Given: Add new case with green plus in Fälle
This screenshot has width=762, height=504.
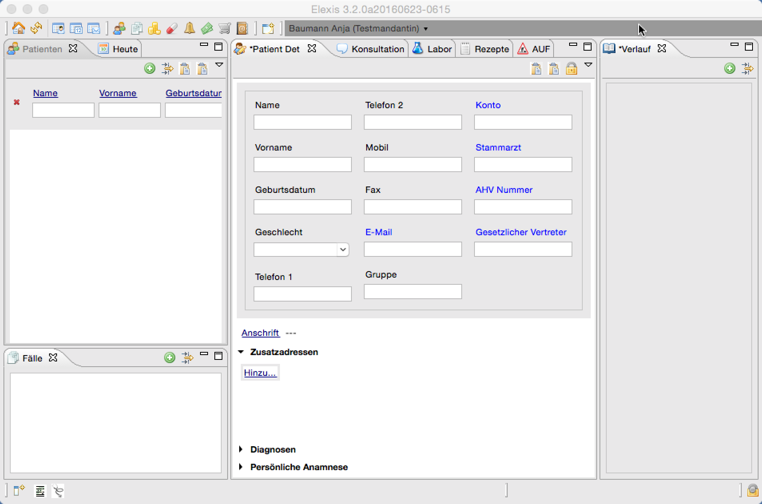Looking at the screenshot, I should pyautogui.click(x=170, y=358).
